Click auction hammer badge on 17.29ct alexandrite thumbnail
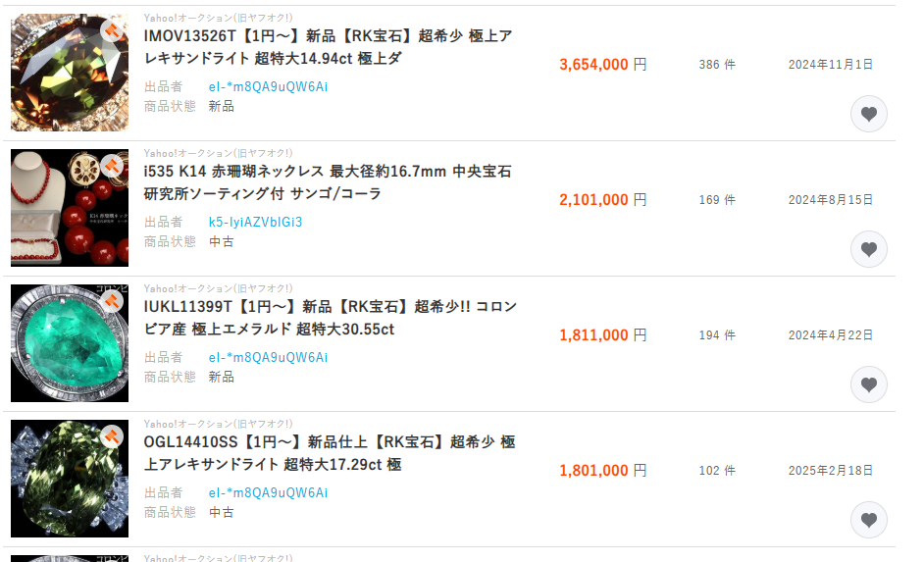 click(x=112, y=435)
